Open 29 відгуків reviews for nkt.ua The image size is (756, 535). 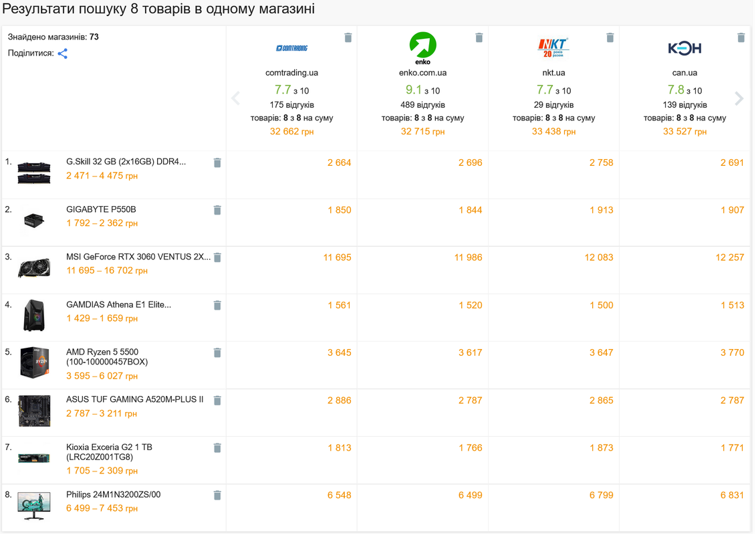pos(554,105)
